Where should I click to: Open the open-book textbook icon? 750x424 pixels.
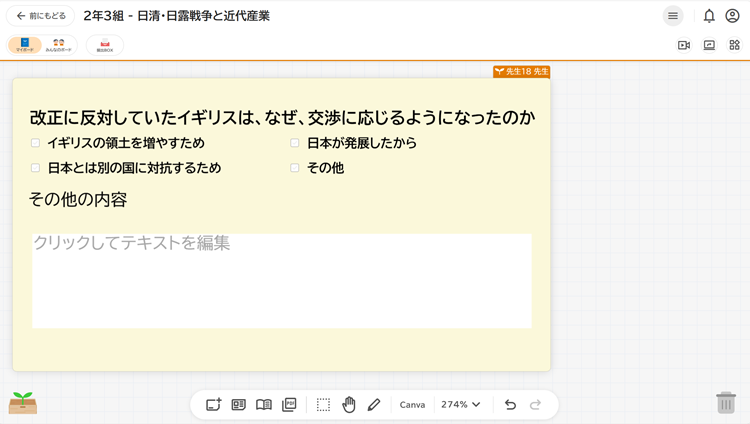coord(264,405)
